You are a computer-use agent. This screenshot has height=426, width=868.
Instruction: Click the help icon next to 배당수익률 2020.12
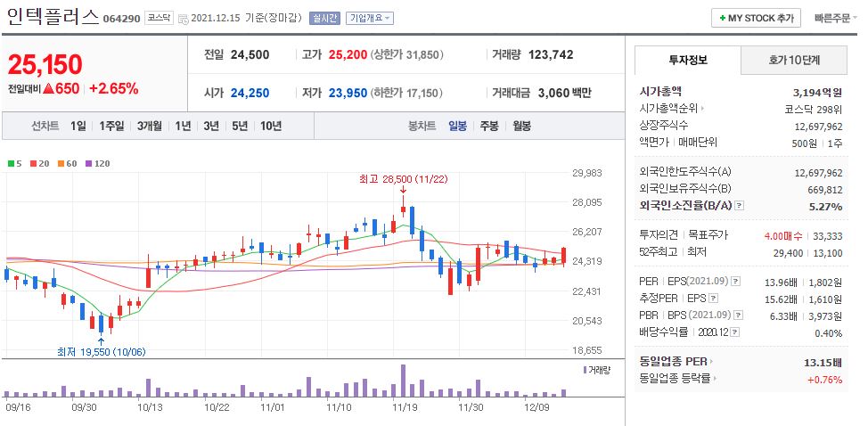point(734,332)
